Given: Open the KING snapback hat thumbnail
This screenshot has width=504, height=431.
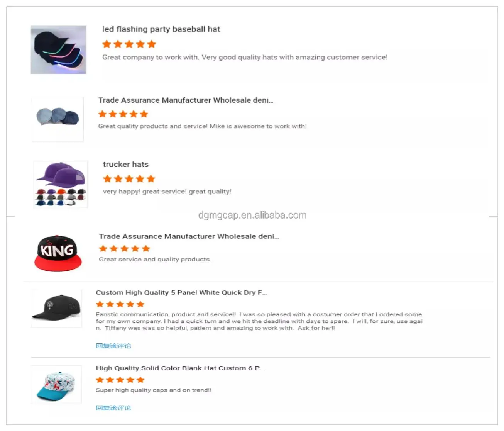Looking at the screenshot, I should pos(58,253).
